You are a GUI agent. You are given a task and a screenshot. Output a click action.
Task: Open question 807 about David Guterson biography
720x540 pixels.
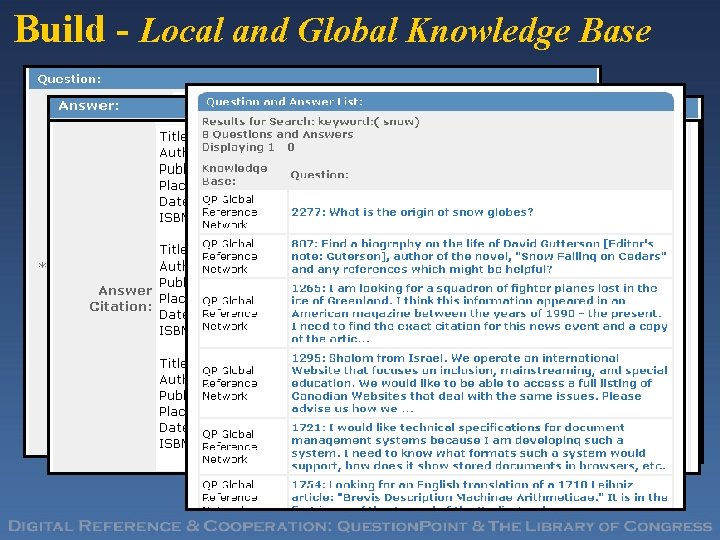tap(478, 256)
